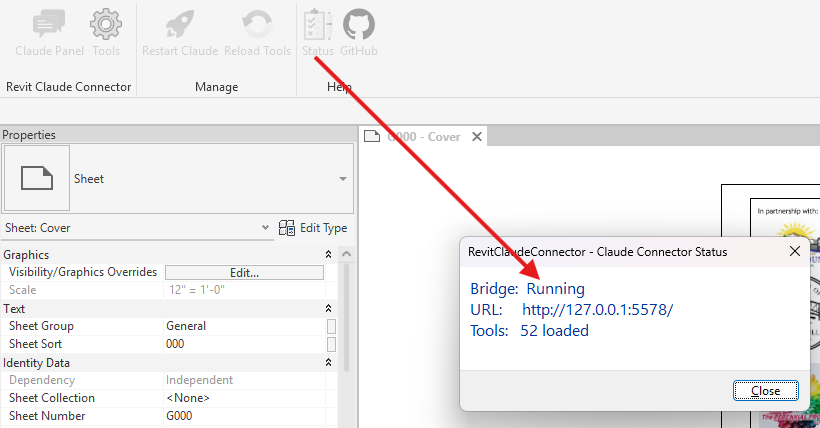The height and width of the screenshot is (428, 820).
Task: Click the small button beside Sheet Group
Action: (x=331, y=326)
